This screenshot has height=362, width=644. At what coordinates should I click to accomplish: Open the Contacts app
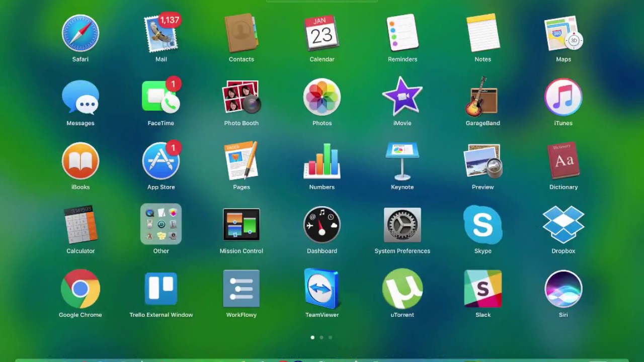coord(242,33)
